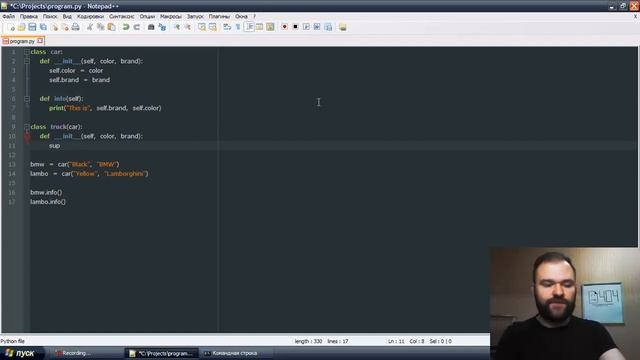Open the Запуск menu

[x=195, y=16]
